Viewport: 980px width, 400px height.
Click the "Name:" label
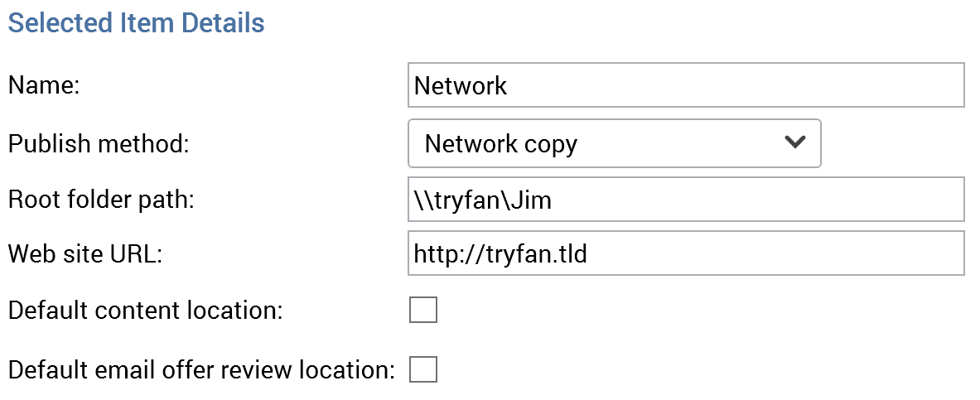(44, 86)
